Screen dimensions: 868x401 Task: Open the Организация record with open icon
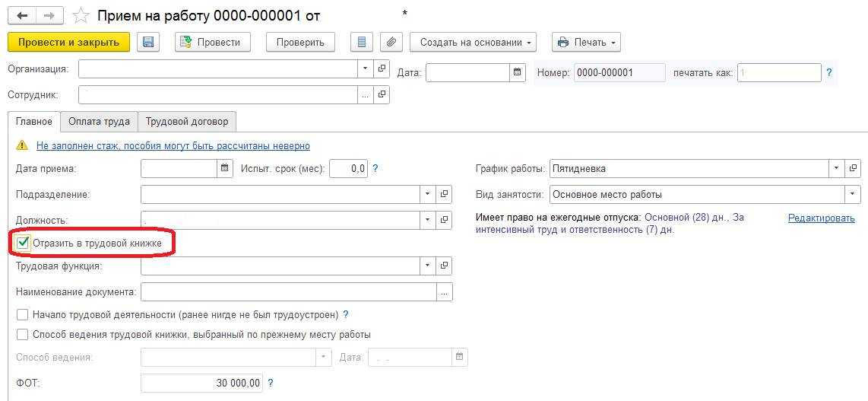tap(382, 69)
